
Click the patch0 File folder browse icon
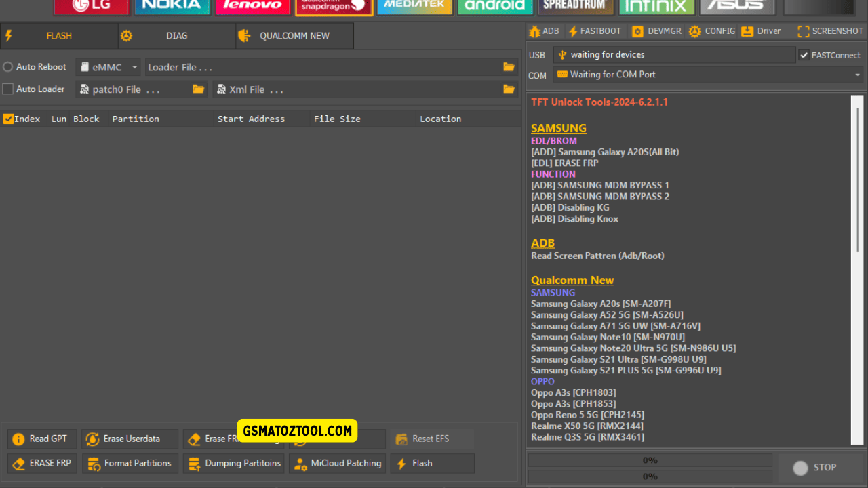click(x=198, y=89)
